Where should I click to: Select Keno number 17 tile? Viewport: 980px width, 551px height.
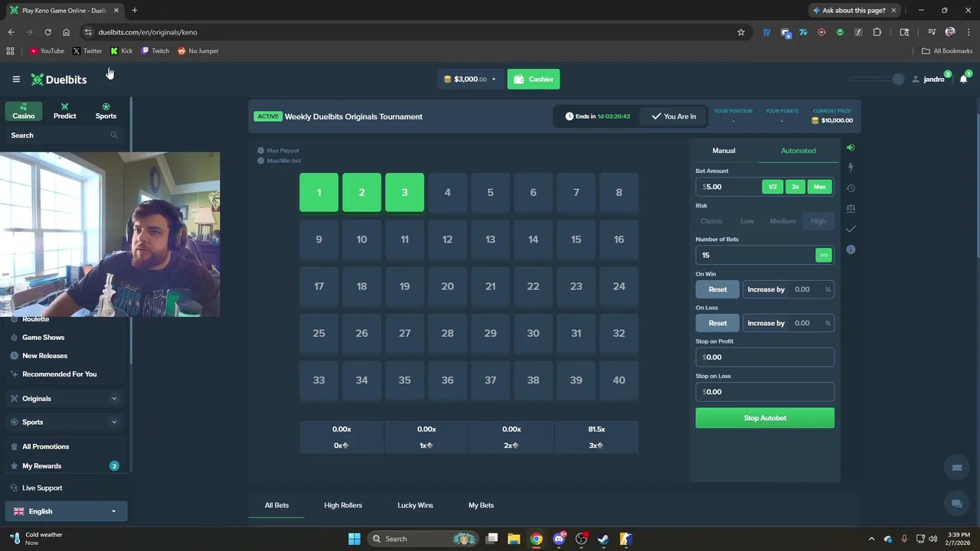point(318,286)
